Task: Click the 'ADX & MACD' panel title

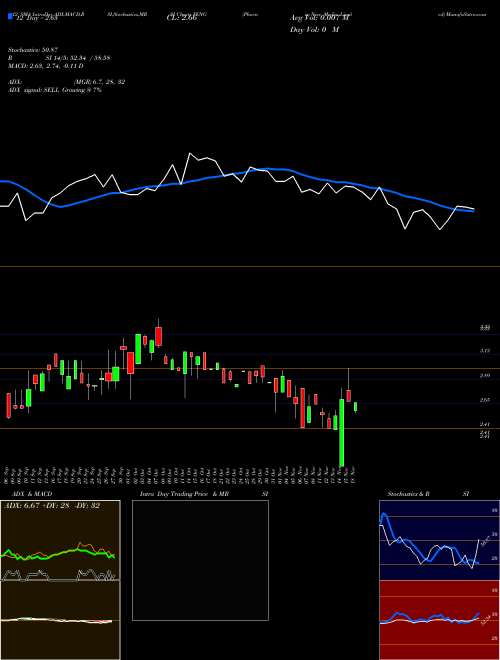Action: tap(30, 494)
